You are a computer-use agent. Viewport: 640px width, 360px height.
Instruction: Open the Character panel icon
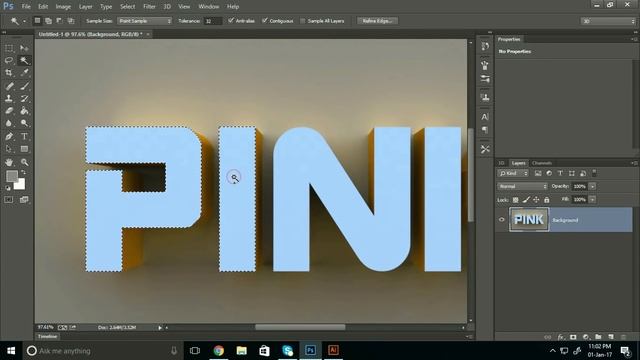tap(485, 117)
